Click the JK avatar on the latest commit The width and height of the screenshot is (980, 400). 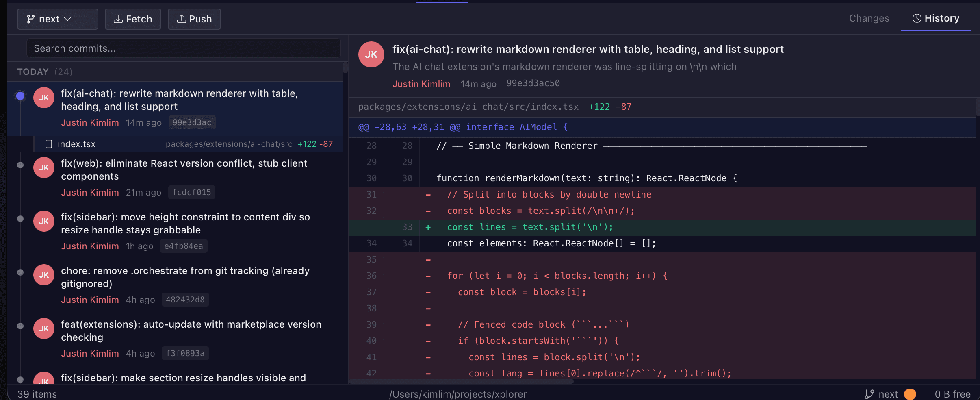tap(43, 97)
